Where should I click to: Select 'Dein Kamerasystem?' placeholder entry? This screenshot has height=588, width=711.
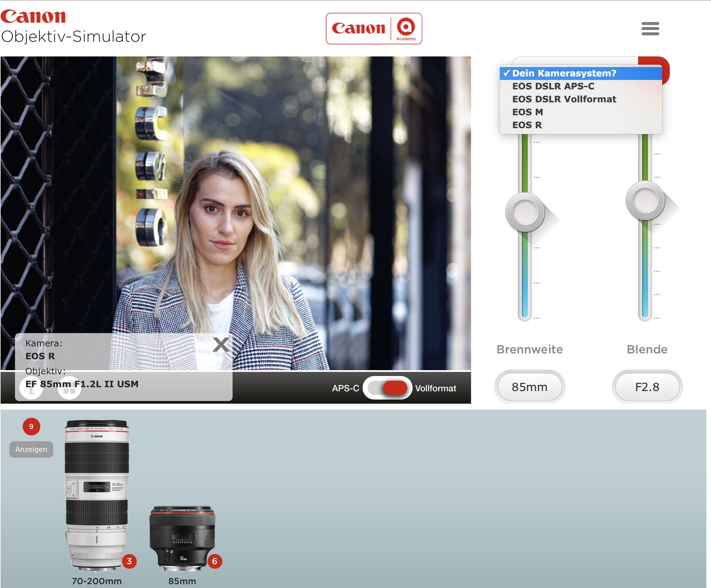pos(564,73)
